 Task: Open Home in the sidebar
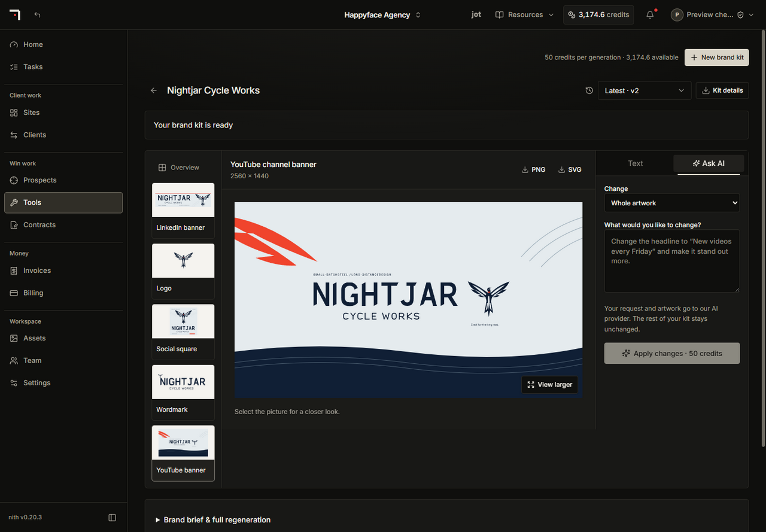63,44
